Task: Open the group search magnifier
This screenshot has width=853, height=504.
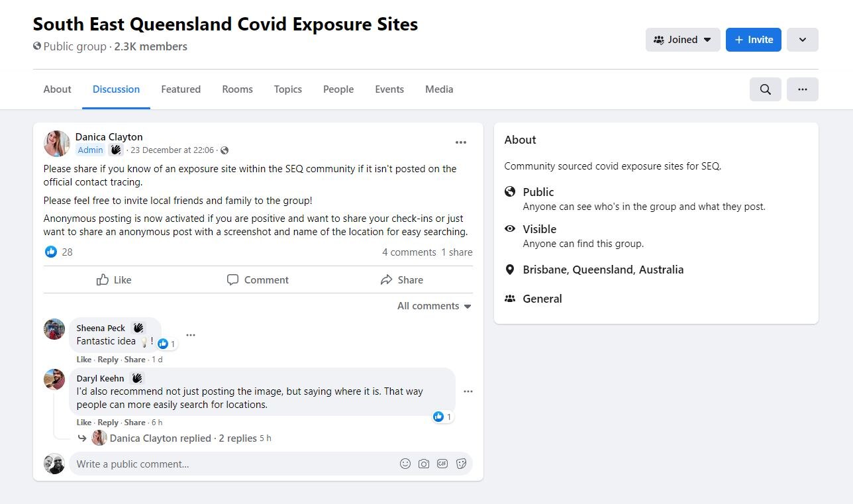Action: pyautogui.click(x=765, y=89)
